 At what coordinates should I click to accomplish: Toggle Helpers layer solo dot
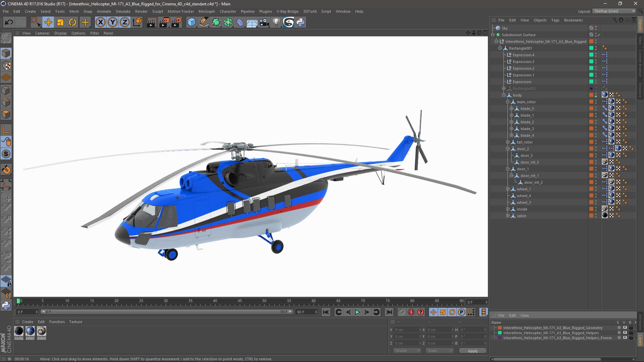point(619,333)
